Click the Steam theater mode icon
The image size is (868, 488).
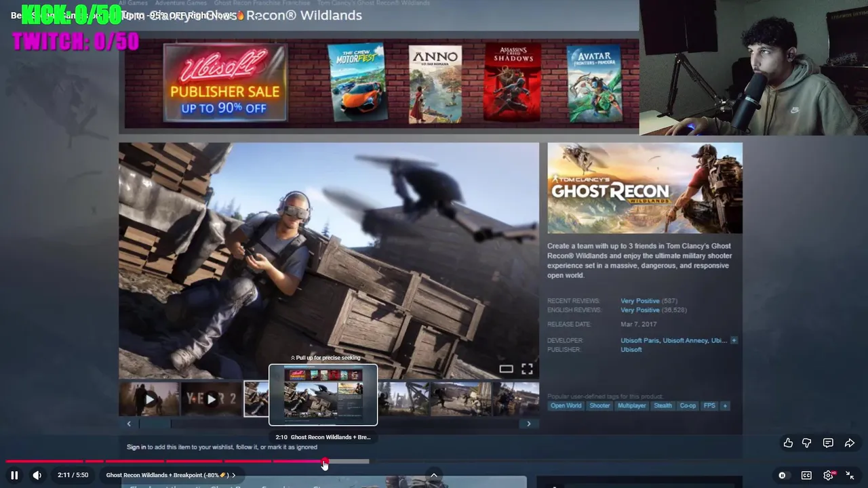click(x=506, y=369)
